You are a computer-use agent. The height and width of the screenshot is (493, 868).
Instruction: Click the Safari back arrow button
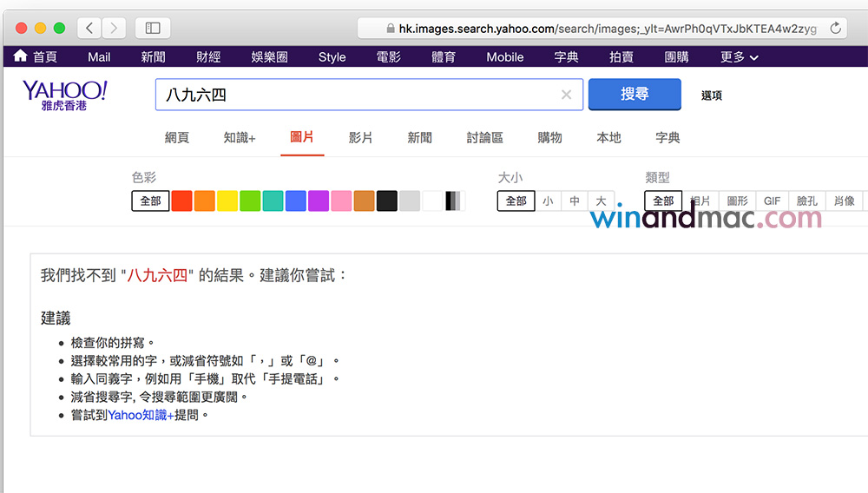[89, 28]
